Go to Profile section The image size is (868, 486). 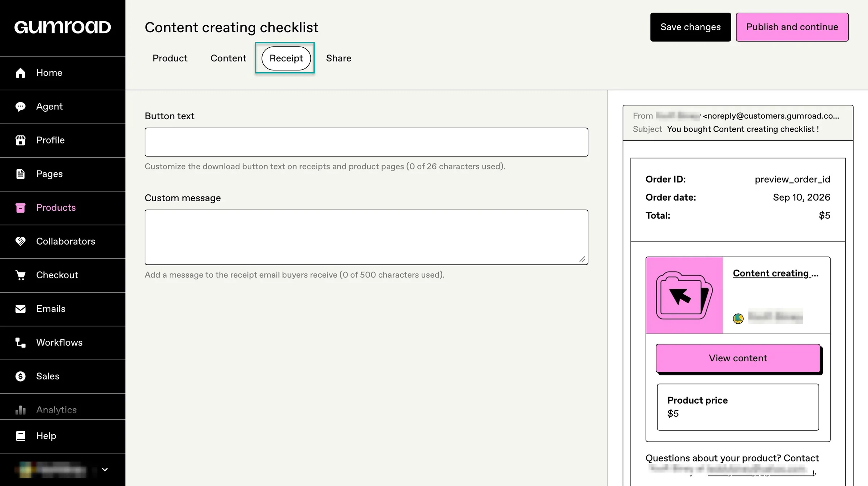click(63, 140)
